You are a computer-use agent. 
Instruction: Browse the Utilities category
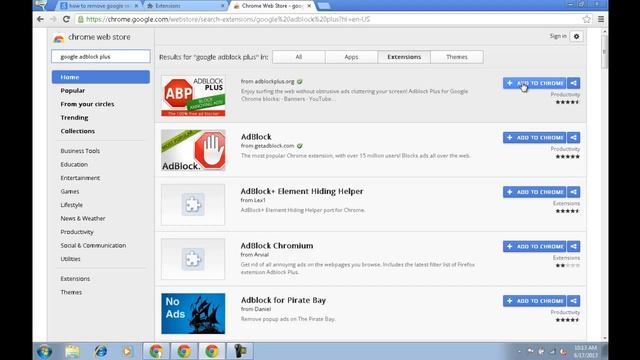click(70, 259)
